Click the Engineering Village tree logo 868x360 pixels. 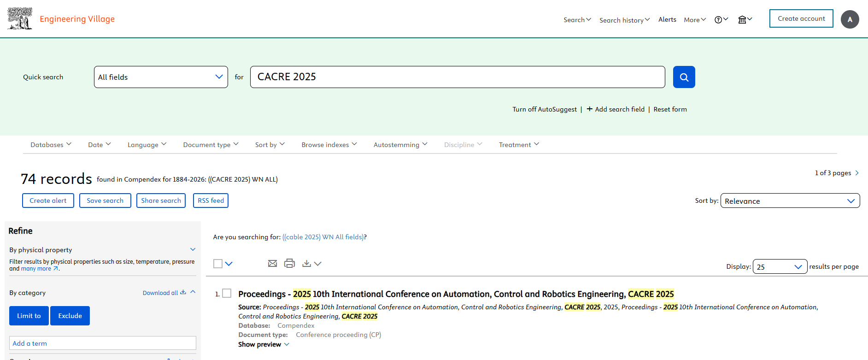(20, 18)
